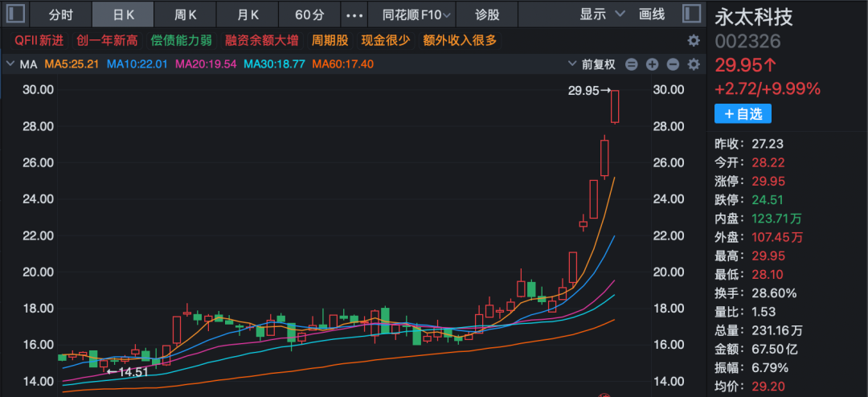Viewport: 868px width, 397px height.
Task: Click the QFII新进 tag
Action: pyautogui.click(x=40, y=41)
